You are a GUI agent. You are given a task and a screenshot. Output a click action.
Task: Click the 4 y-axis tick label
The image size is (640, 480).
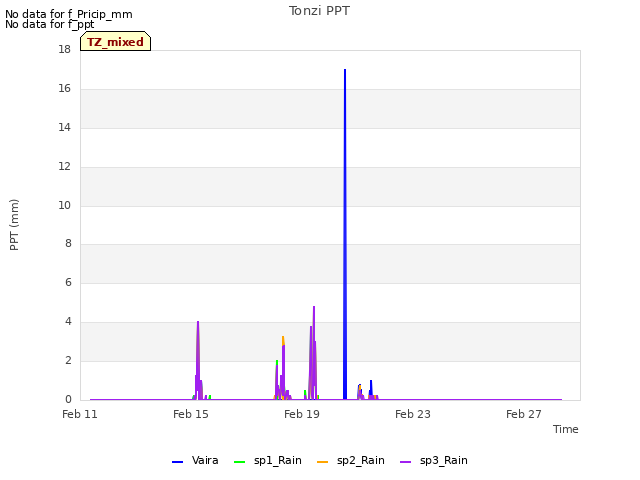pos(68,322)
